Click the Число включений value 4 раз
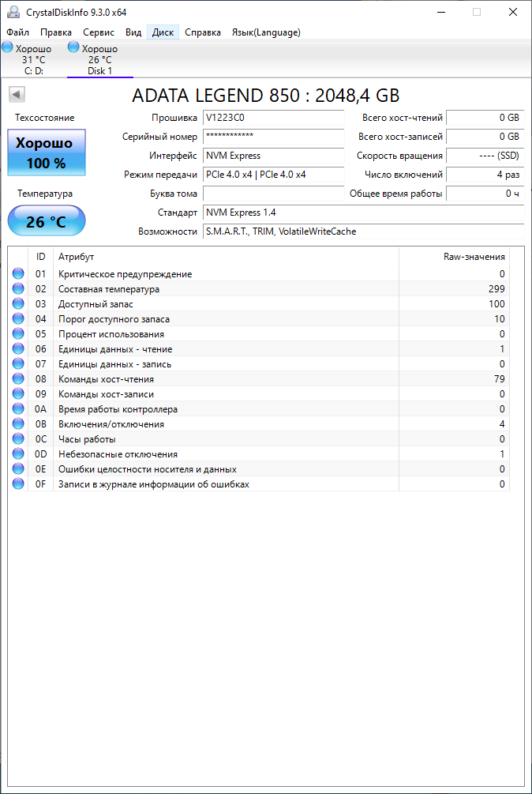532x794 pixels. [485, 175]
